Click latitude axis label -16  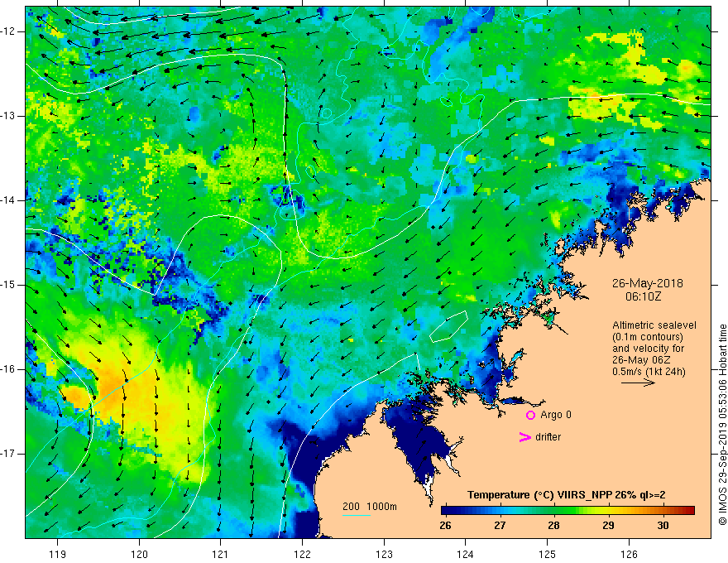pyautogui.click(x=9, y=369)
